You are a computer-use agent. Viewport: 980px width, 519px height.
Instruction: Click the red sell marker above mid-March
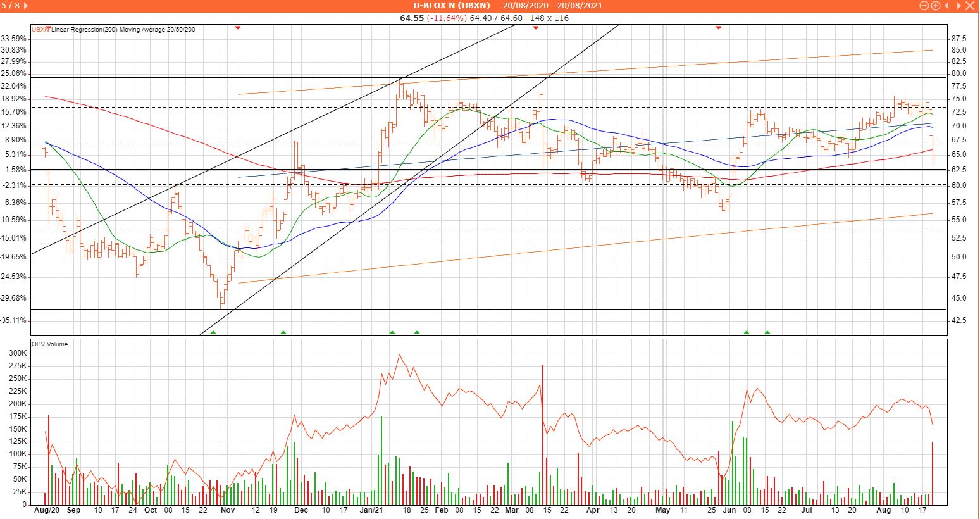[536, 28]
